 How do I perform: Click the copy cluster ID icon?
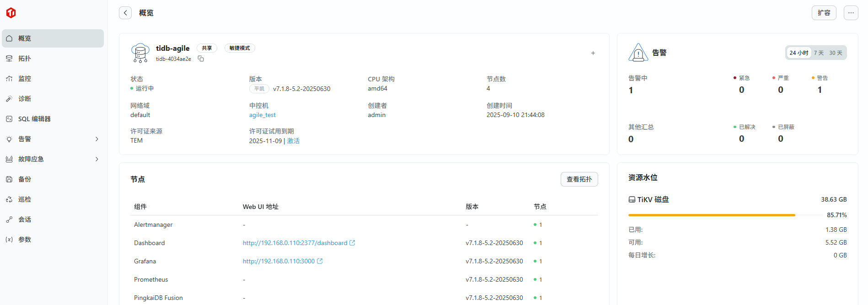click(x=201, y=59)
